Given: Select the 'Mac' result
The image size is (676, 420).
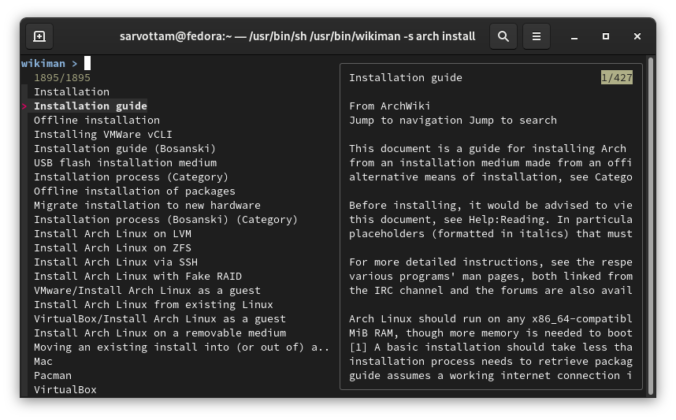Looking at the screenshot, I should pyautogui.click(x=43, y=362).
